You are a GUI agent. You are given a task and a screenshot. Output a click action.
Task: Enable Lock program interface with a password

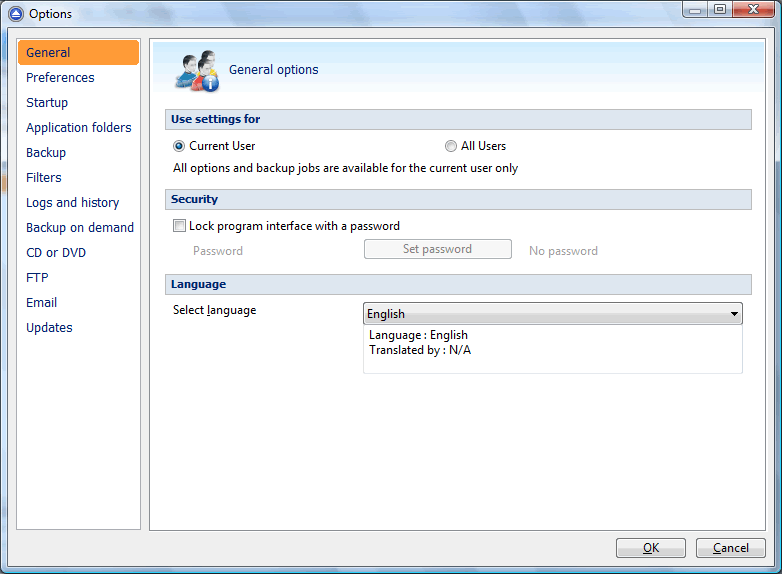[179, 226]
